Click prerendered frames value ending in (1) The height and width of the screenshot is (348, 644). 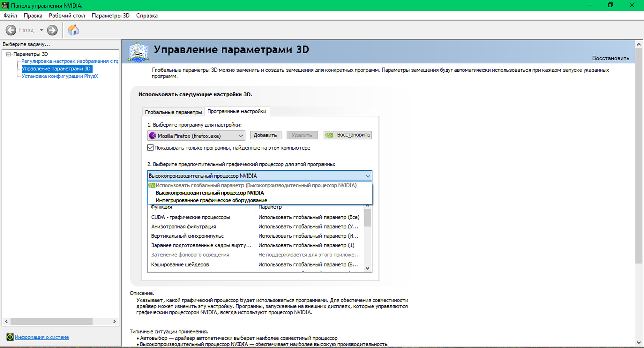pyautogui.click(x=306, y=245)
